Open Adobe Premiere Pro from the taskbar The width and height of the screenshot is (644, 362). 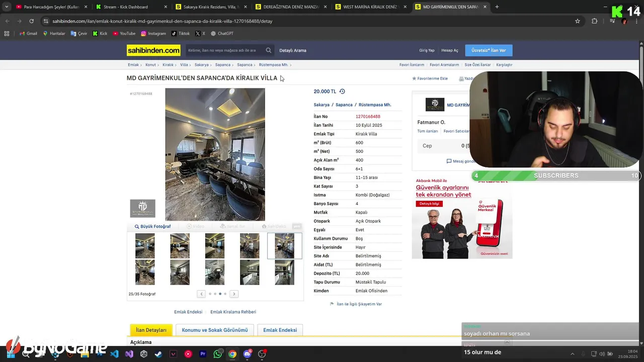(203, 354)
